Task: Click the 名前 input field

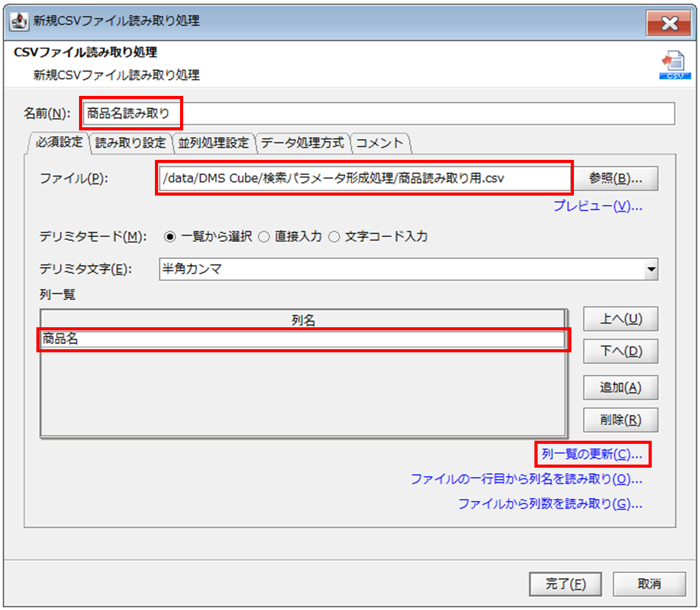Action: coord(376,113)
